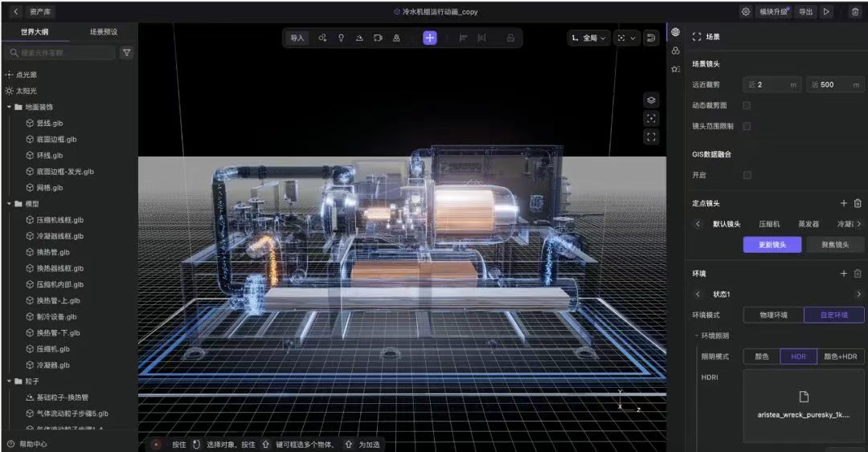Open the layers icon in viewport
The image size is (868, 452).
[x=651, y=100]
